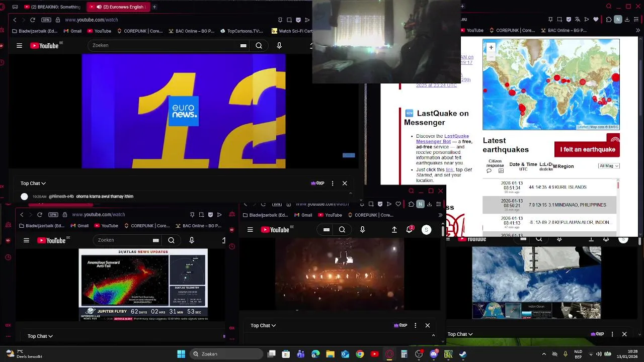Open extensions cube in earthquake window toolbar
The width and height of the screenshot is (644, 362).
609,20
